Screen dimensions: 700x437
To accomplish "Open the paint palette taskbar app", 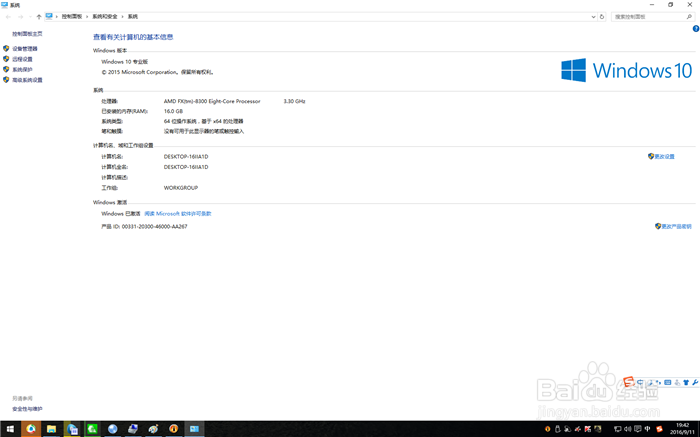I will pyautogui.click(x=153, y=429).
